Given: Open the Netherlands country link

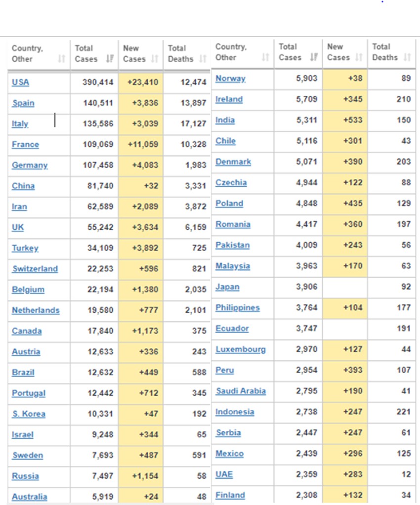Looking at the screenshot, I should 36,311.
